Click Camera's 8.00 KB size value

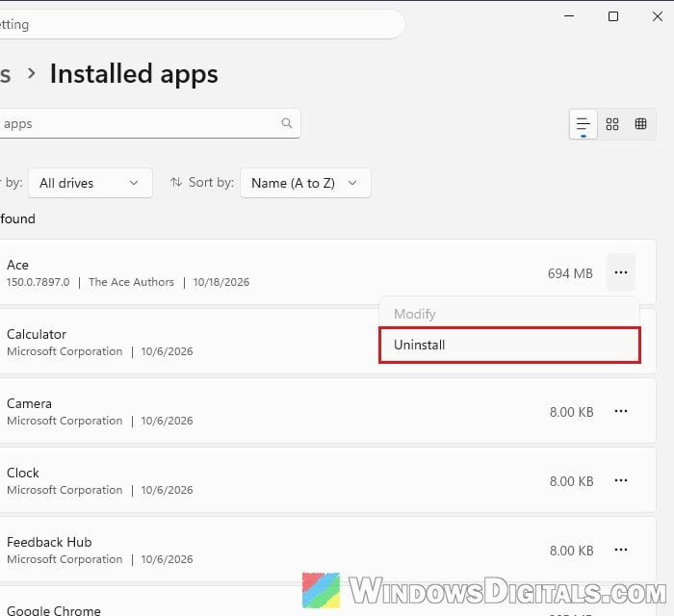571,412
